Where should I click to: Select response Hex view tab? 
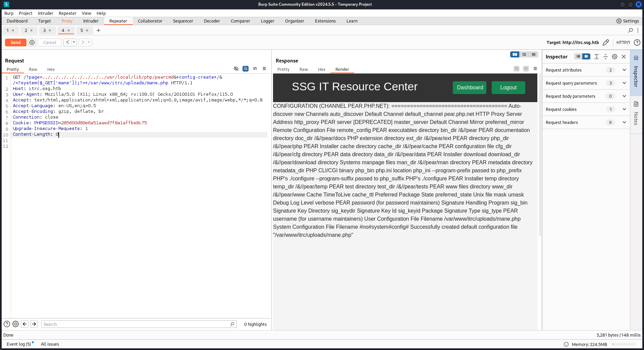(x=322, y=69)
